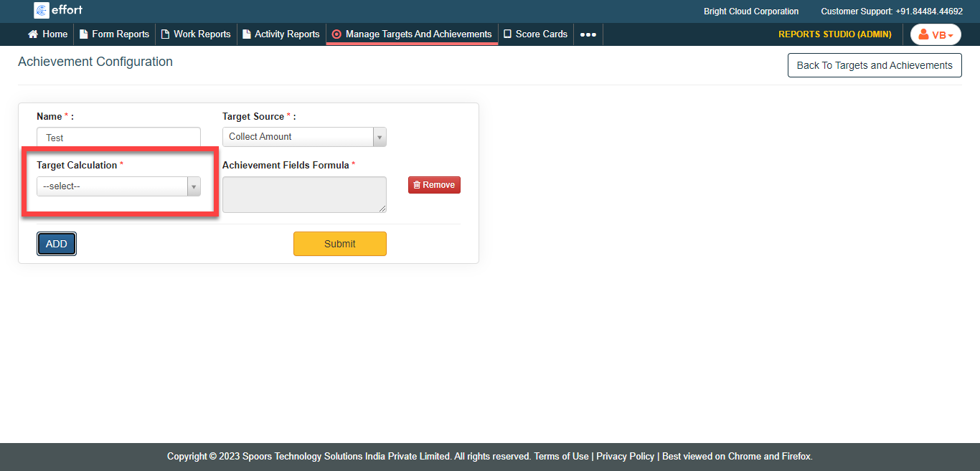Click REPORTS STUDIO (ADMIN) label
The height and width of the screenshot is (471, 980).
834,34
